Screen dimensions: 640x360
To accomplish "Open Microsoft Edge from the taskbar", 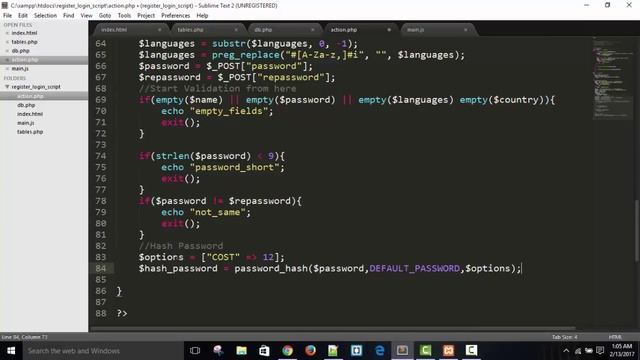I will [380, 351].
